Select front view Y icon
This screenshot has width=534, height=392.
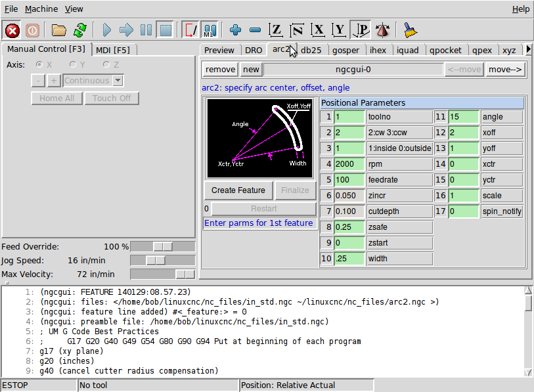(x=339, y=31)
